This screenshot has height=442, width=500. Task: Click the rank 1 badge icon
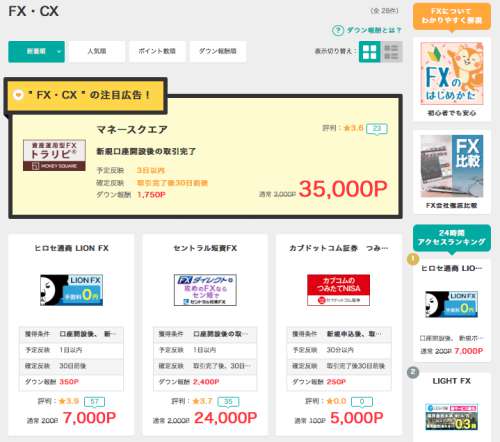coord(413,259)
